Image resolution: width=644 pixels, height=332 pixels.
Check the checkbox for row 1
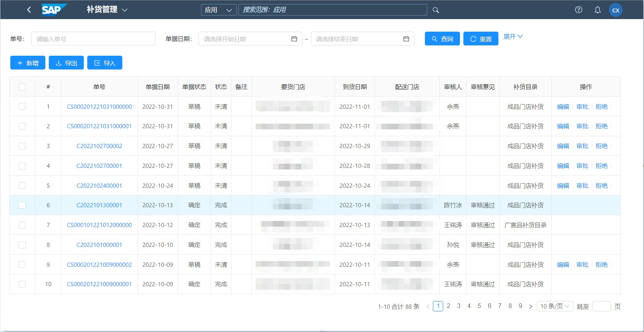[x=22, y=106]
